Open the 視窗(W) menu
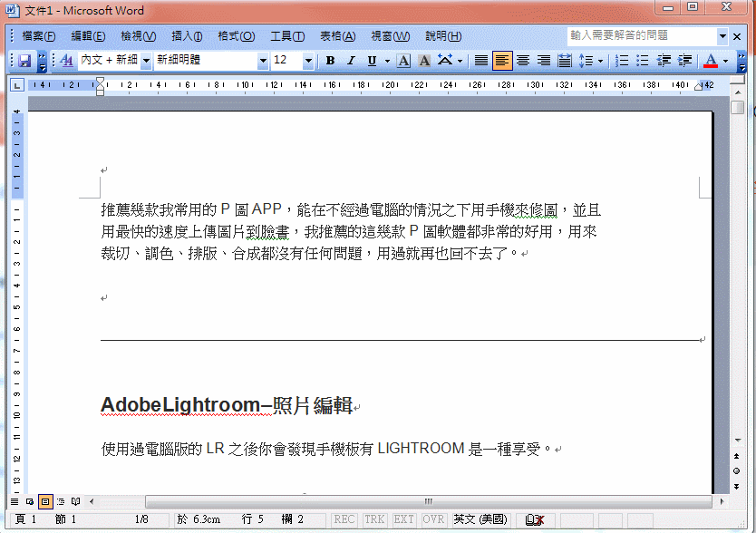The height and width of the screenshot is (533, 756). (x=391, y=36)
